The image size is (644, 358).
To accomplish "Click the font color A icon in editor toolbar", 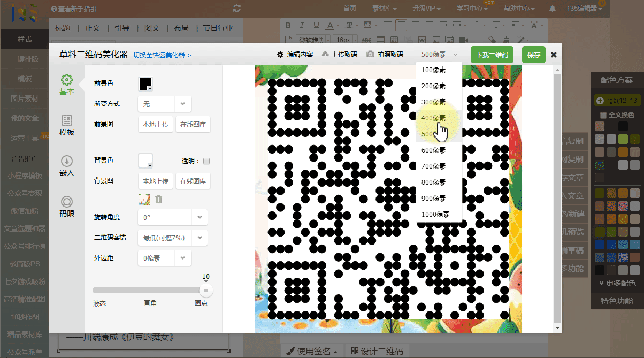I will [329, 25].
